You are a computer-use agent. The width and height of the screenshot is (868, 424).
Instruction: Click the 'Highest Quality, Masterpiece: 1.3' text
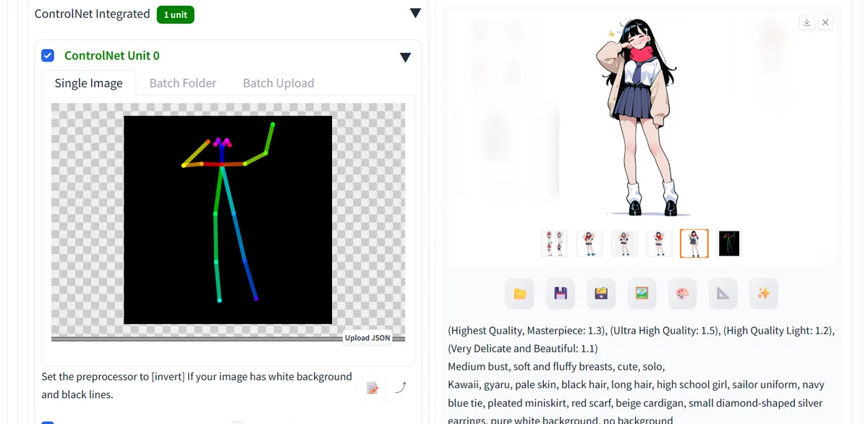tap(527, 331)
